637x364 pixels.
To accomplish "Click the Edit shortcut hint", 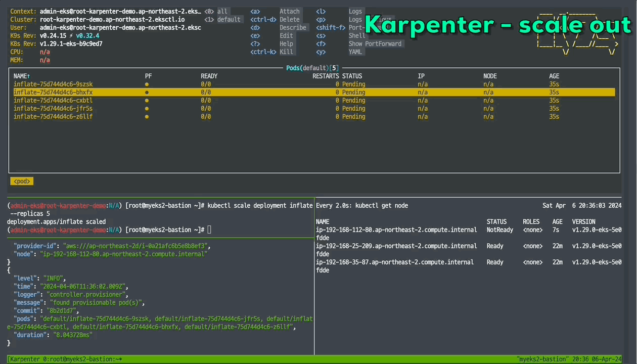I will tap(286, 35).
